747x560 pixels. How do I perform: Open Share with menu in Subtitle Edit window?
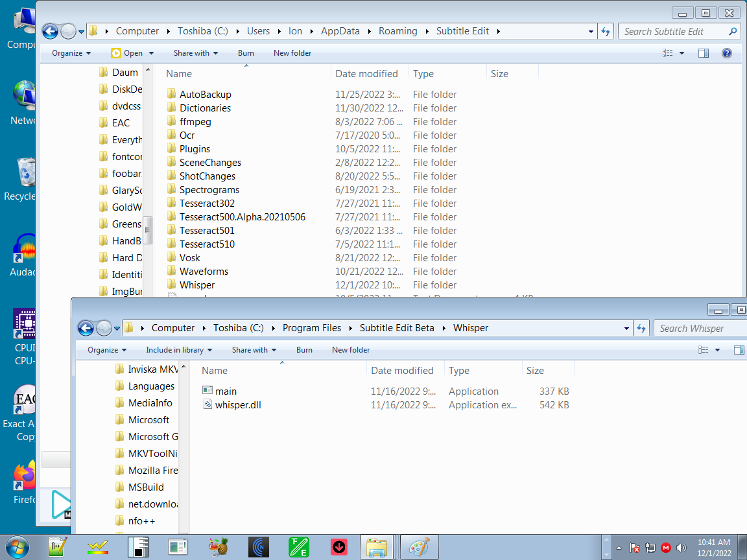point(196,53)
